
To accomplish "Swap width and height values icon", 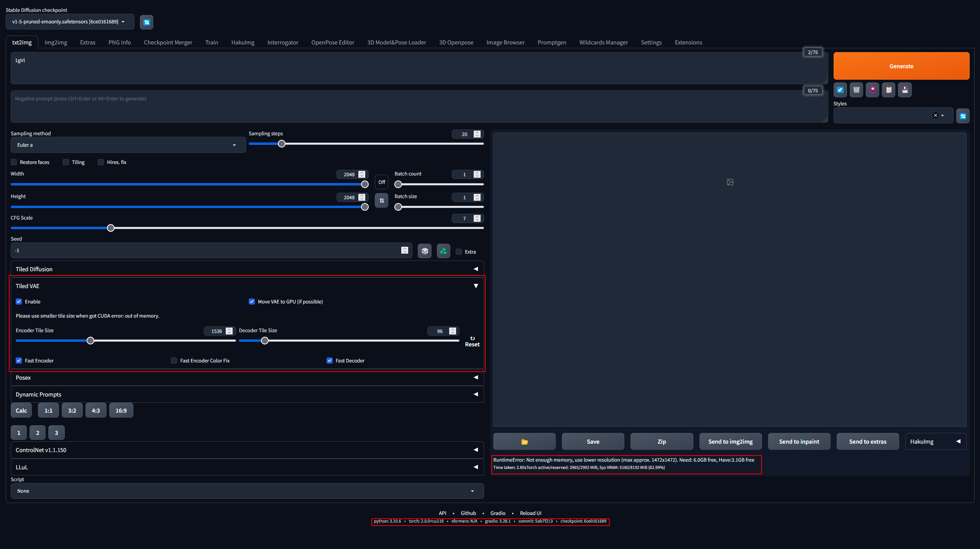I will tap(381, 200).
